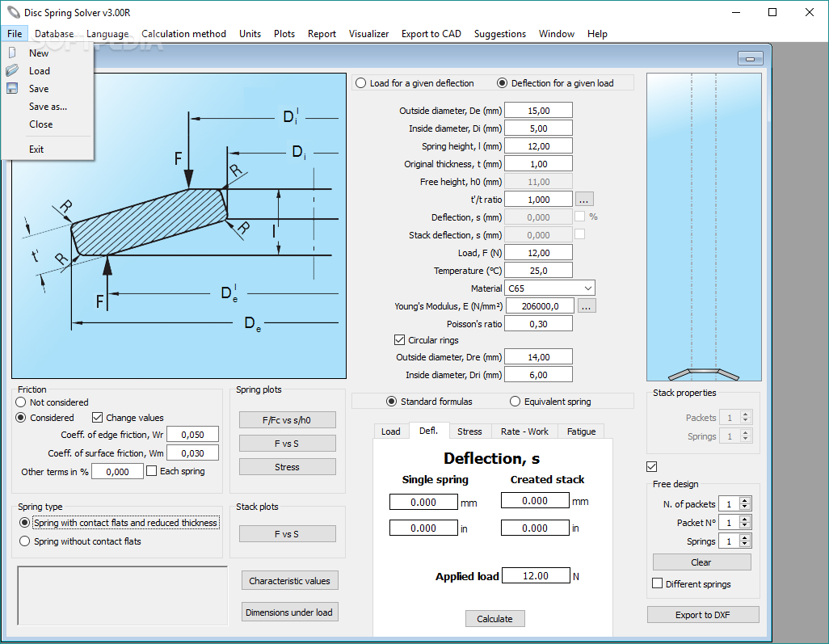Decrease the Free design Springs spinner
This screenshot has height=644, width=829.
(745, 544)
